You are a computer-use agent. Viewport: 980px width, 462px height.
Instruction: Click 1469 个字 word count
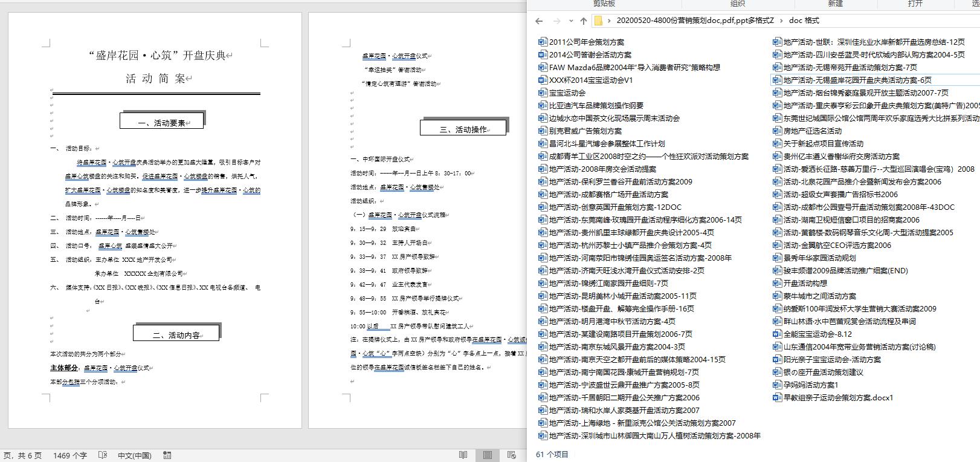pyautogui.click(x=70, y=455)
